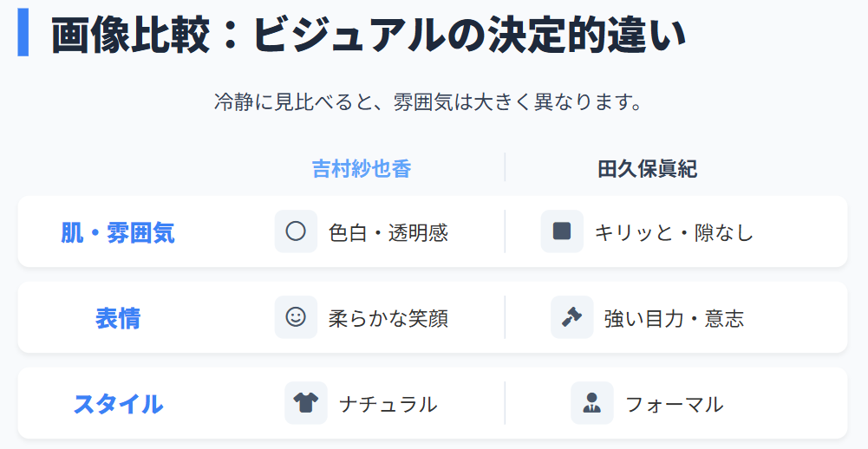Screen dimensions: 868x449
Task: Click the 表情 row label
Action: (118, 318)
